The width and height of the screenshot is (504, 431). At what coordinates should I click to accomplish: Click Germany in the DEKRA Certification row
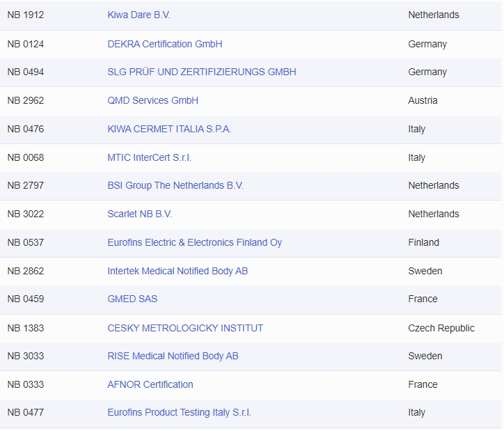click(x=427, y=45)
